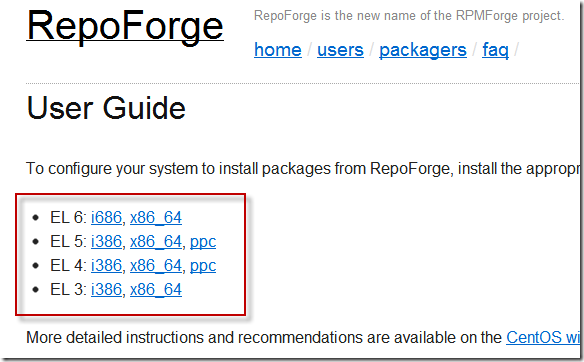This screenshot has height=362, width=584.
Task: Download the EL 6 i686 package
Action: [107, 217]
